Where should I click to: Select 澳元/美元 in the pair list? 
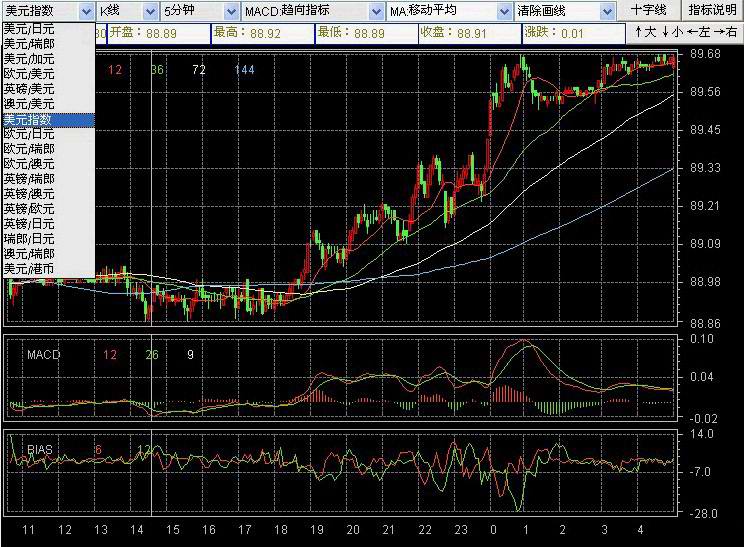[48, 104]
